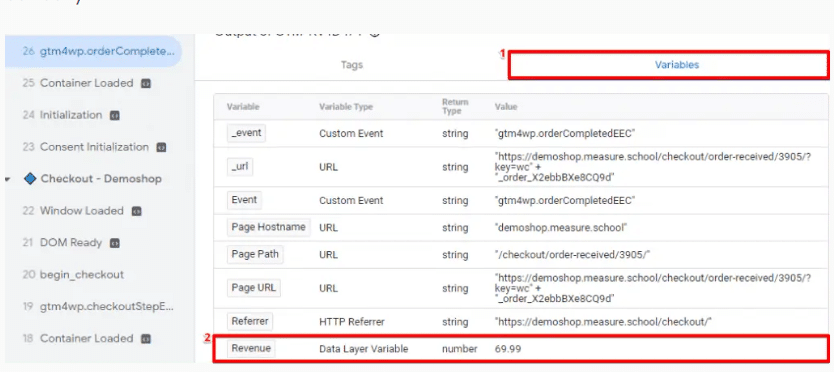The height and width of the screenshot is (372, 834).
Task: Switch to the Variables tab
Action: coord(677,65)
